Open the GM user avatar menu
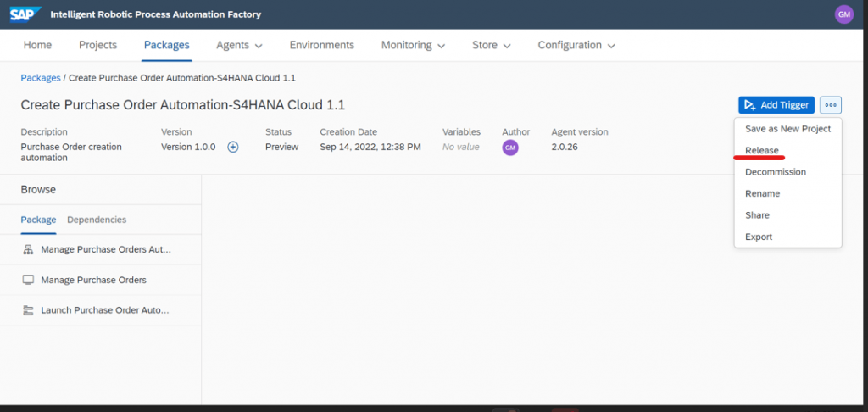The height and width of the screenshot is (412, 868). click(x=843, y=14)
